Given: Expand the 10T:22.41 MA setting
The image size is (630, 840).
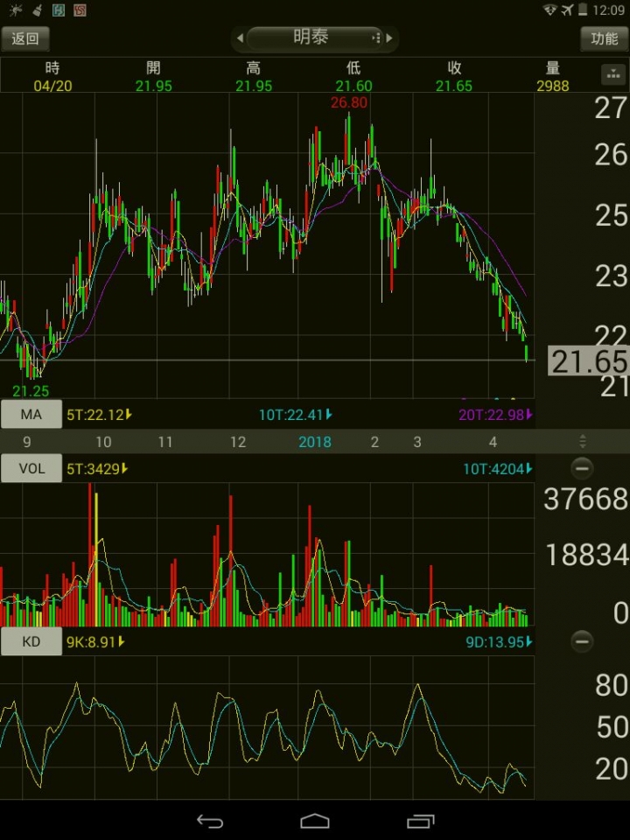Looking at the screenshot, I should click(295, 415).
